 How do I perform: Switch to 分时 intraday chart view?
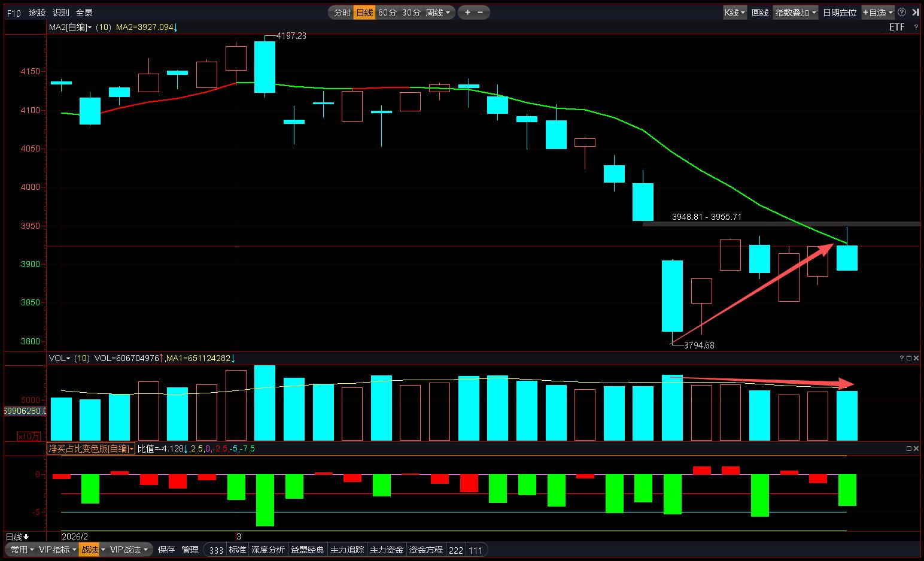pyautogui.click(x=342, y=13)
